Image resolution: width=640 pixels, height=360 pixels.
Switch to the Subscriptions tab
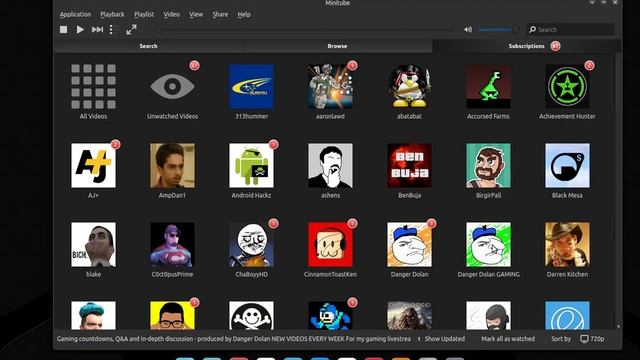point(527,46)
